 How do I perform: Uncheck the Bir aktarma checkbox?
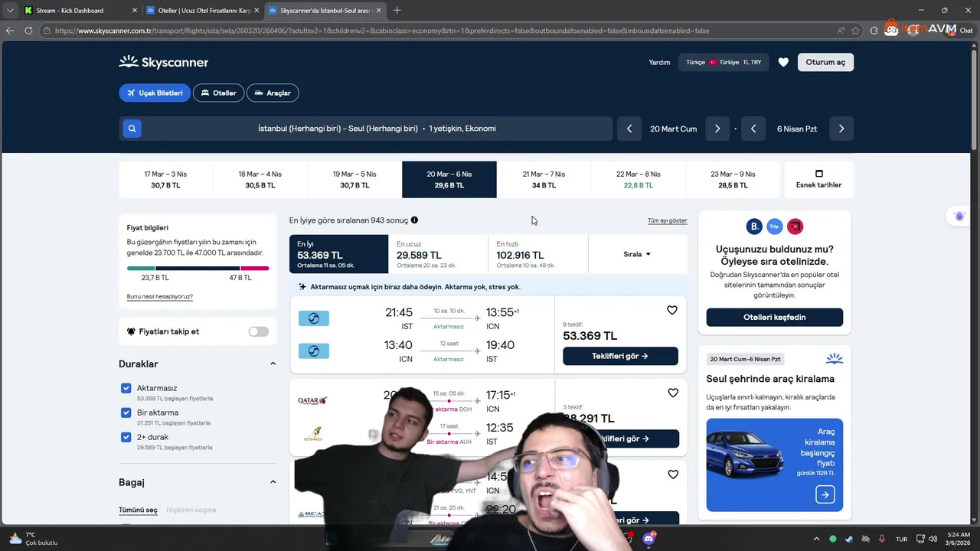tap(126, 412)
